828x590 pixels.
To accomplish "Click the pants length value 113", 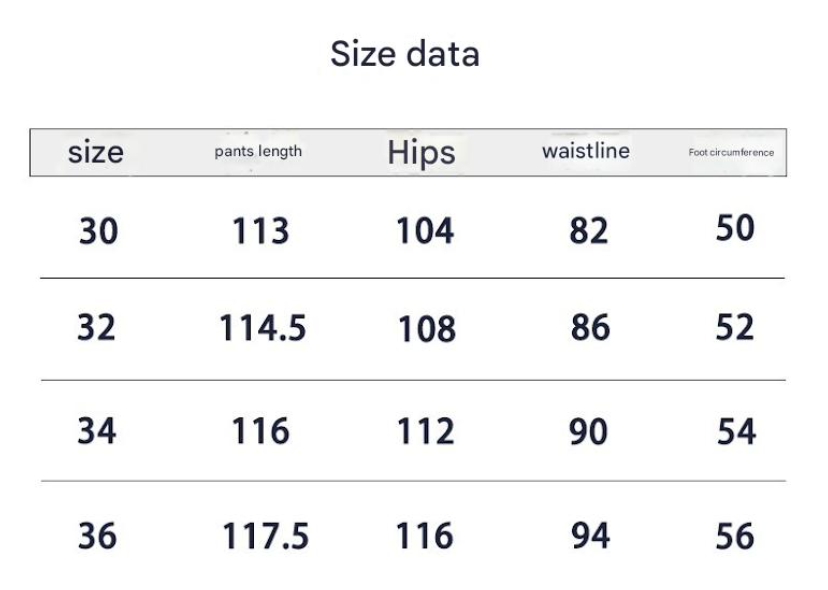I will pos(261,232).
